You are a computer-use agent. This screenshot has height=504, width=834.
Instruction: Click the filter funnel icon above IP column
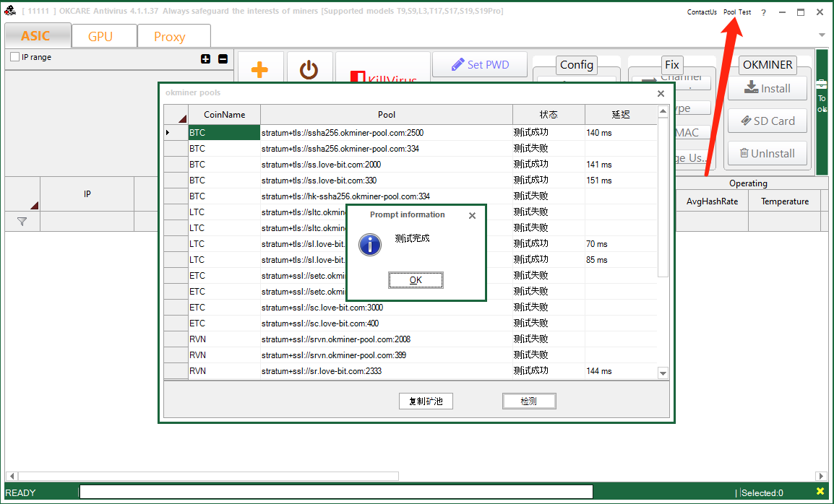coord(22,222)
